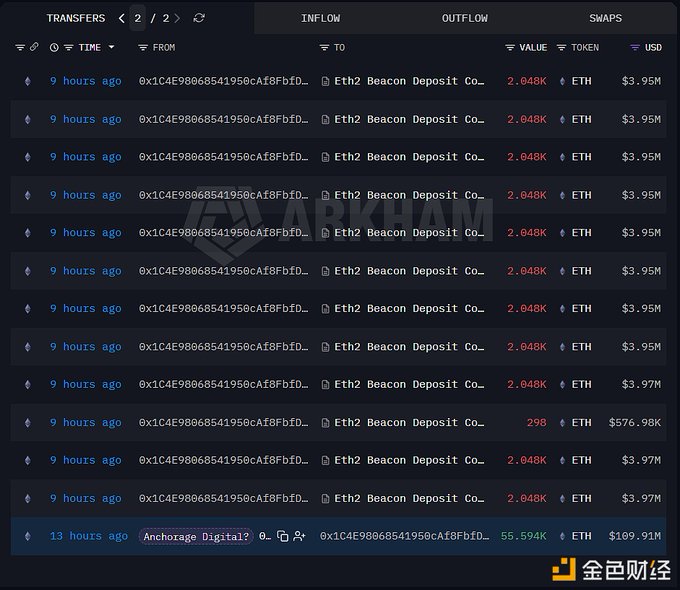Copy address in Anchorage Digital row
Image resolution: width=680 pixels, height=590 pixels.
coord(282,536)
